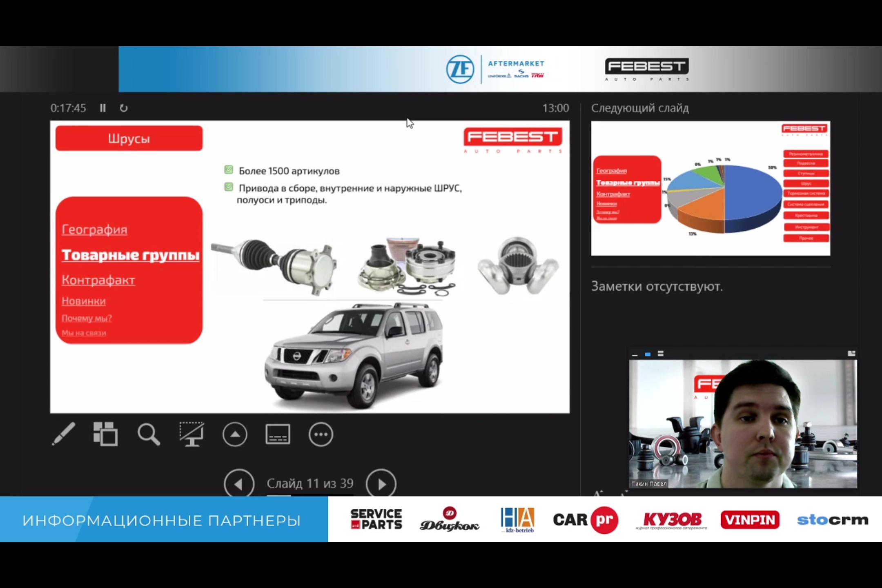The image size is (882, 588).
Task: Click the slide progress bar under counter
Action: point(310,495)
